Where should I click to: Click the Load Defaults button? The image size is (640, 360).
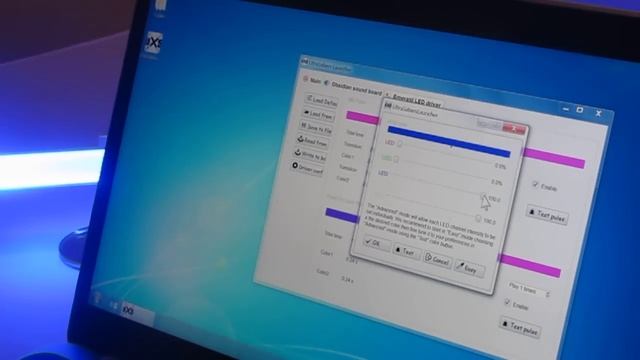321,101
